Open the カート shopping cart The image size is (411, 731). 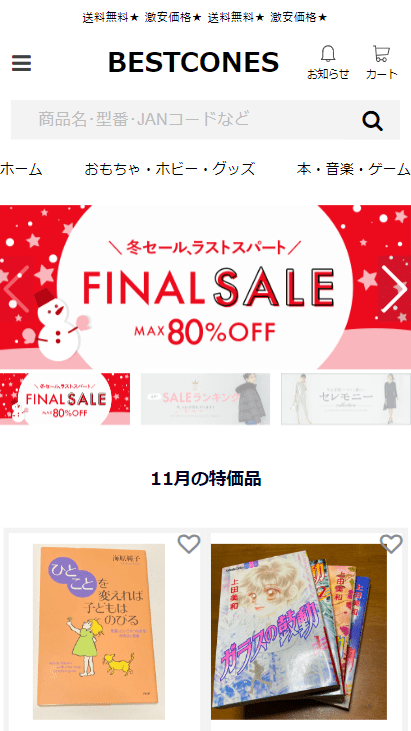point(381,62)
